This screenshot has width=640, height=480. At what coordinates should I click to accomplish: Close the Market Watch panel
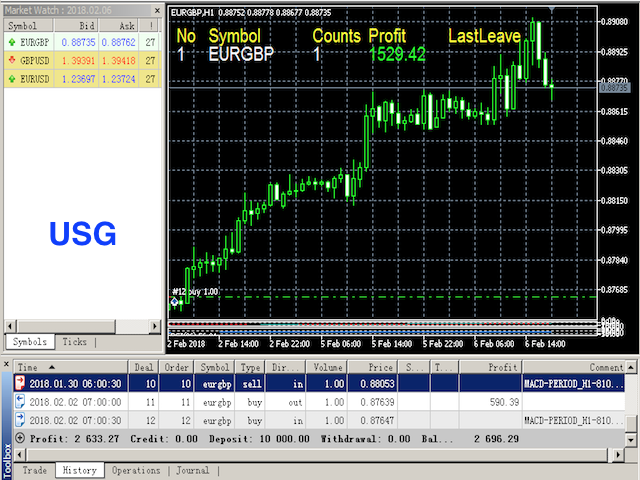tap(157, 10)
